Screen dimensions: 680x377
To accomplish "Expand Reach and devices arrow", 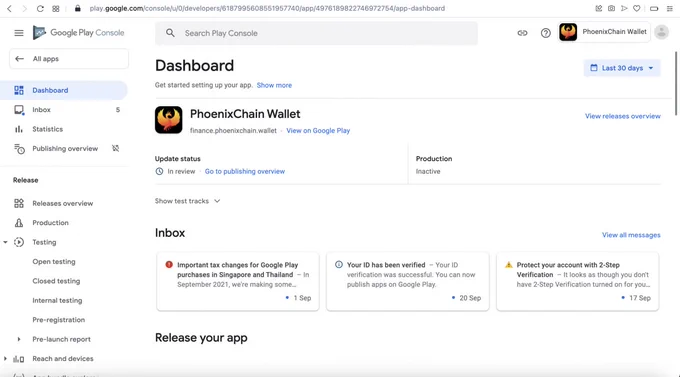I will (x=5, y=359).
